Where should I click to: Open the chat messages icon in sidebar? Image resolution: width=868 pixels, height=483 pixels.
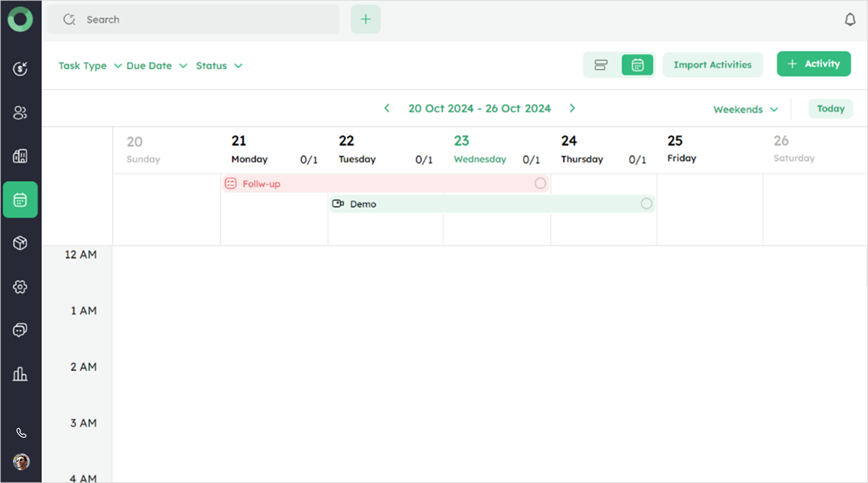click(20, 330)
